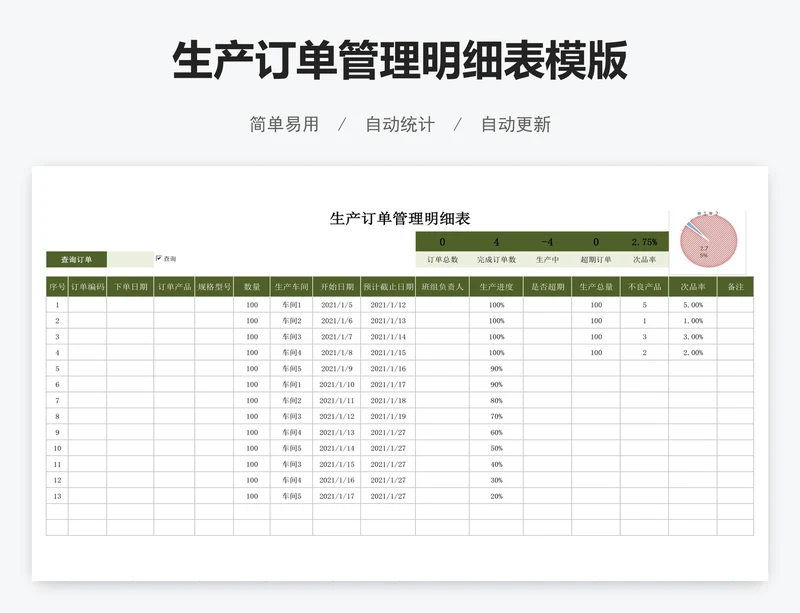The image size is (800, 613).
Task: Select the 备注 column header
Action: [735, 287]
